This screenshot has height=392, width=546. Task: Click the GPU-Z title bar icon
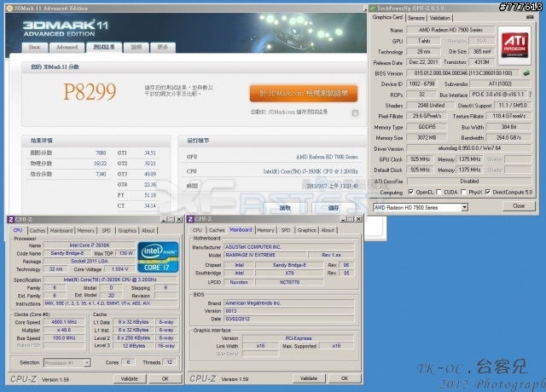[373, 8]
